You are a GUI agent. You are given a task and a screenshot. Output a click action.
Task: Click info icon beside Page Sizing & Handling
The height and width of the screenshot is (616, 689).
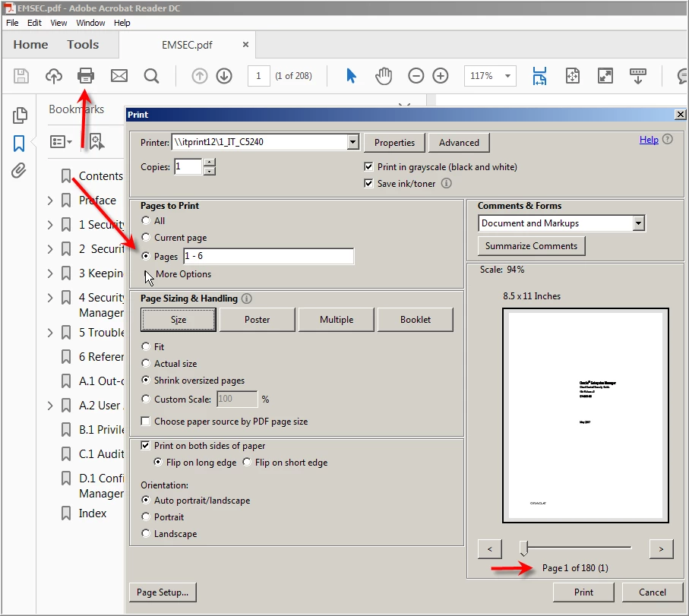pyautogui.click(x=247, y=299)
